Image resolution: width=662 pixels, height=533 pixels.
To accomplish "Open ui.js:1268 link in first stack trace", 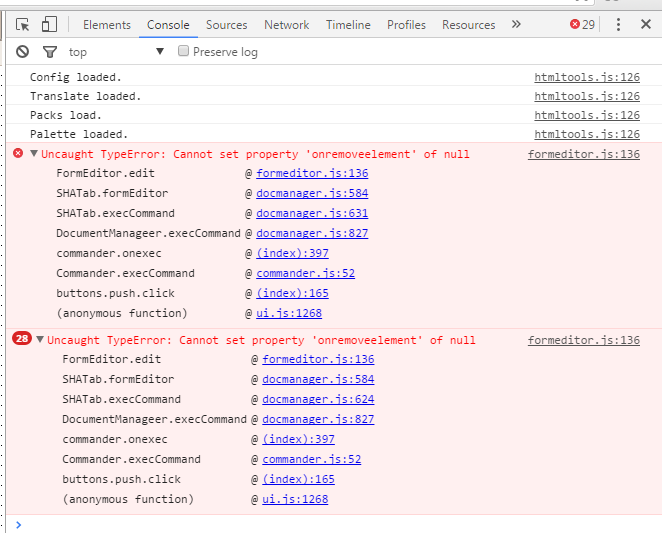I will coord(289,313).
